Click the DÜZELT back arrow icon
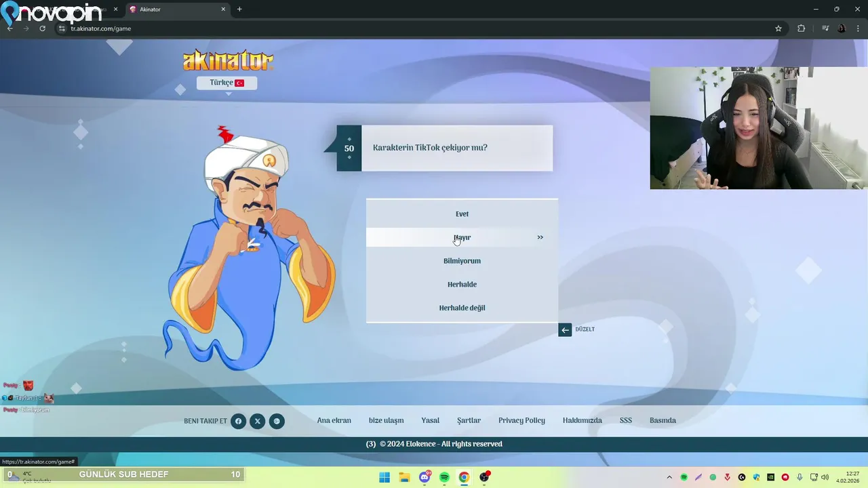 (565, 330)
